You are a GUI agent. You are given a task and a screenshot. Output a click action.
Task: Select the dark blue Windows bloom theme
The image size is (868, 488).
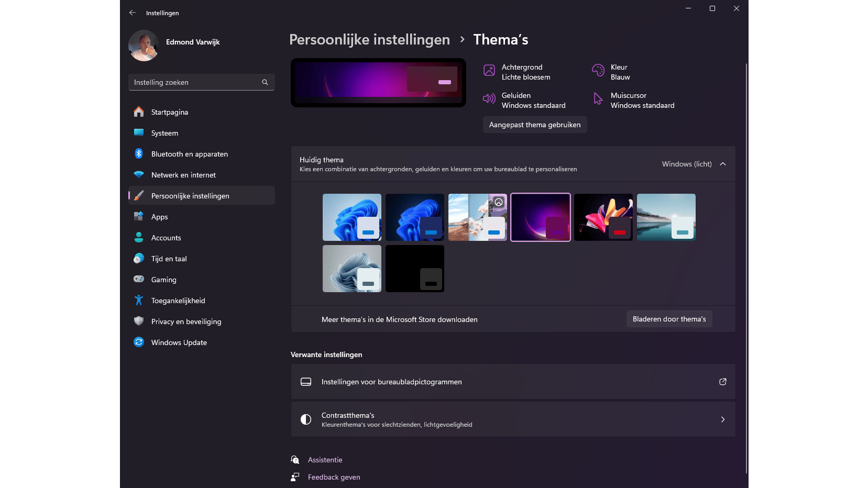point(415,217)
